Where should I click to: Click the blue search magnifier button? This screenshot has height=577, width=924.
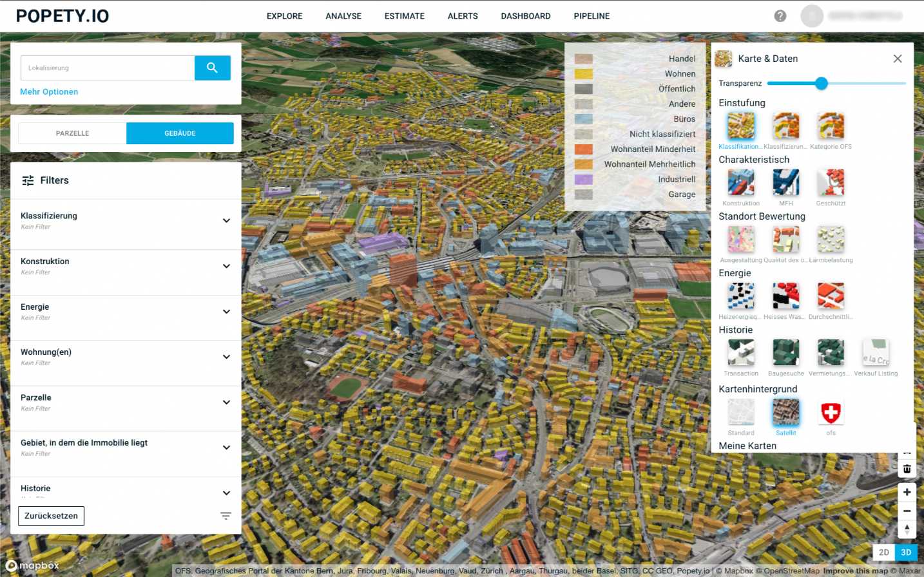point(212,68)
